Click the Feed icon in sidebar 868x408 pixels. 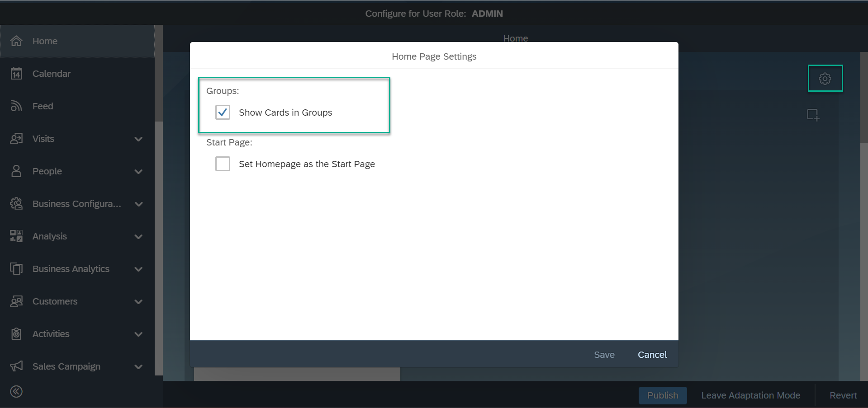tap(16, 106)
